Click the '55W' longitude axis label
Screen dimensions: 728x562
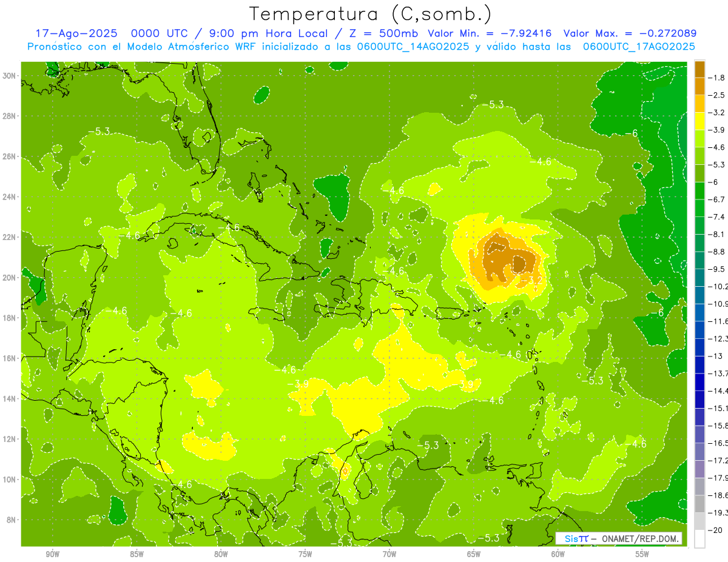click(x=642, y=554)
